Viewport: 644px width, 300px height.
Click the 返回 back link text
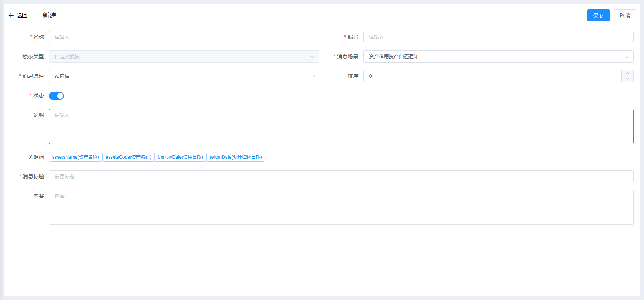[x=22, y=16]
